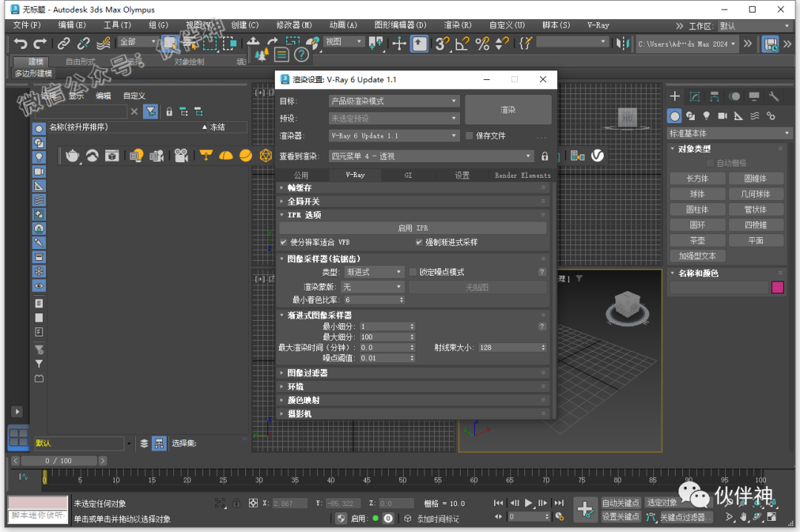Click the 选定对象 button
This screenshot has width=800, height=532.
point(662,503)
